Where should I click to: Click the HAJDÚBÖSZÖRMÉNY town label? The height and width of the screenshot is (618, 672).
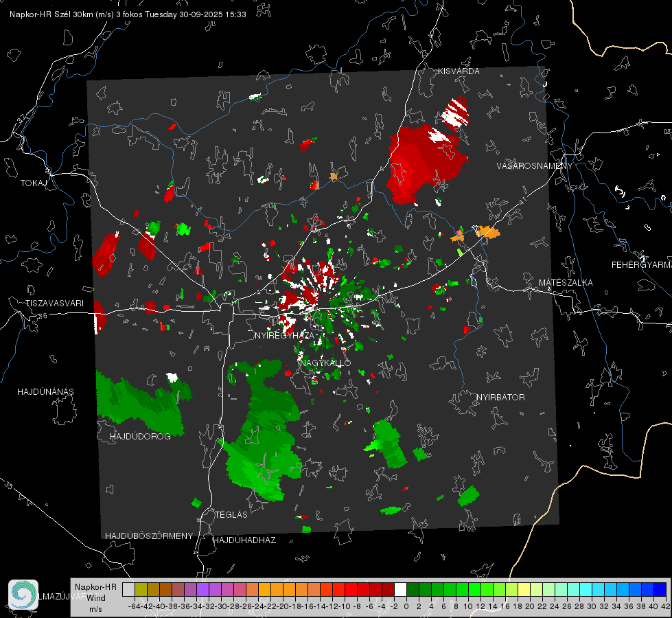click(x=149, y=536)
